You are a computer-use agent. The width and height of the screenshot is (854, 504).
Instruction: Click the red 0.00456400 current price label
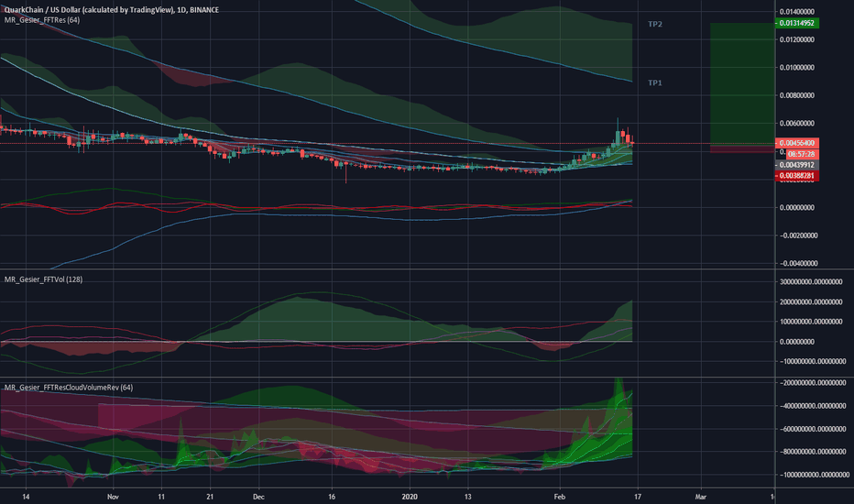[x=797, y=143]
